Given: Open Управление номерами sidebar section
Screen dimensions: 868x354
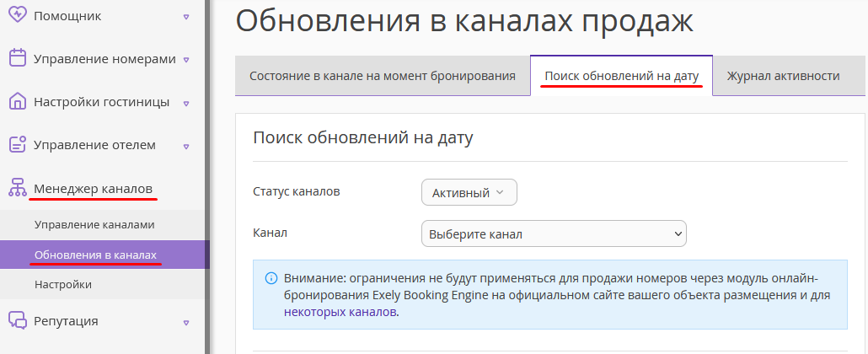Looking at the screenshot, I should [x=104, y=59].
